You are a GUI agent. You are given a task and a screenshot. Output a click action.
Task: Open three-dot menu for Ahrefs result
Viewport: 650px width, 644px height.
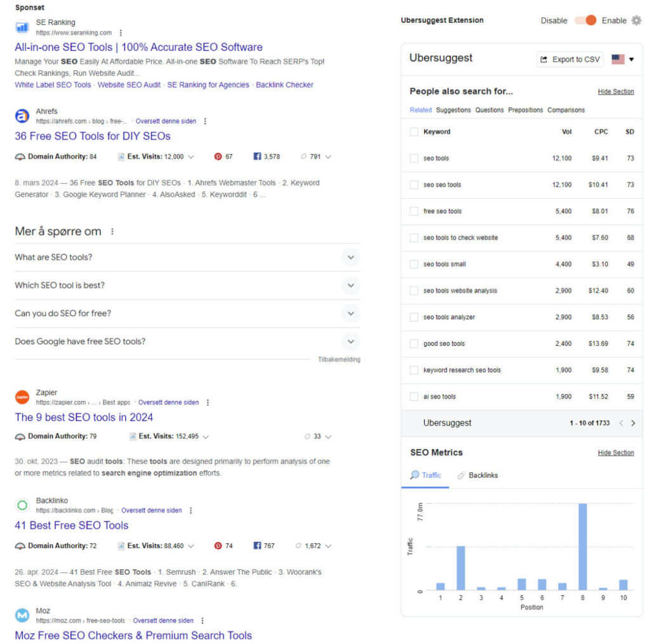(205, 121)
